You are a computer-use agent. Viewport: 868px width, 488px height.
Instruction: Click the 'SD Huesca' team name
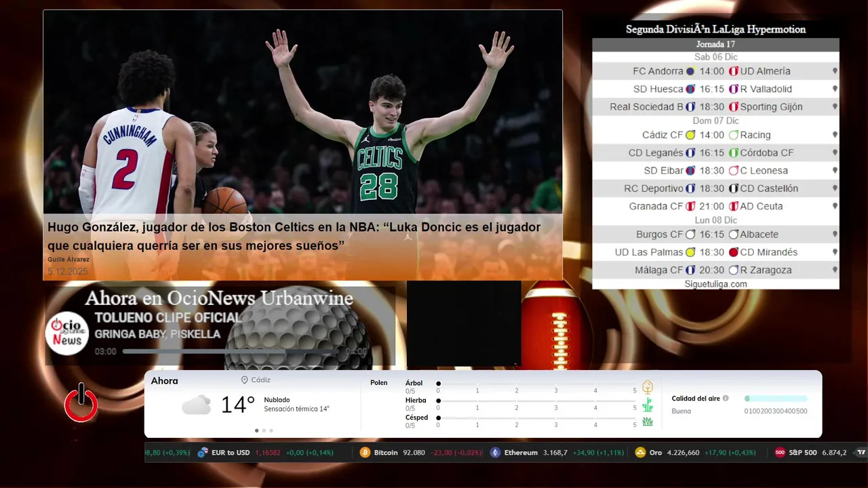658,89
